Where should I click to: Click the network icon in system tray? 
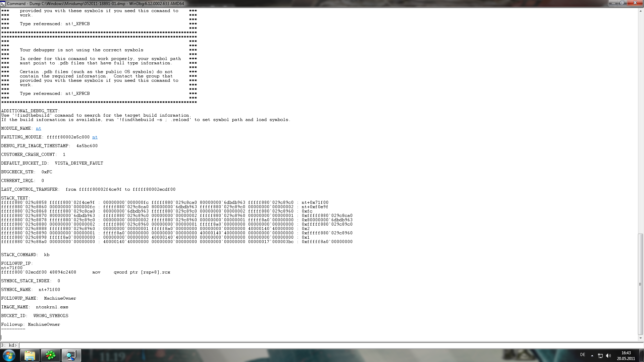(x=600, y=356)
